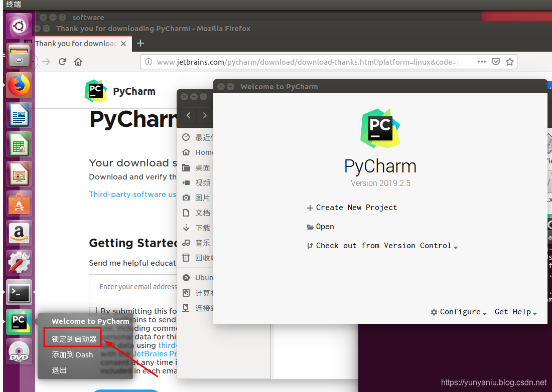Close the file manager window

coord(185,96)
